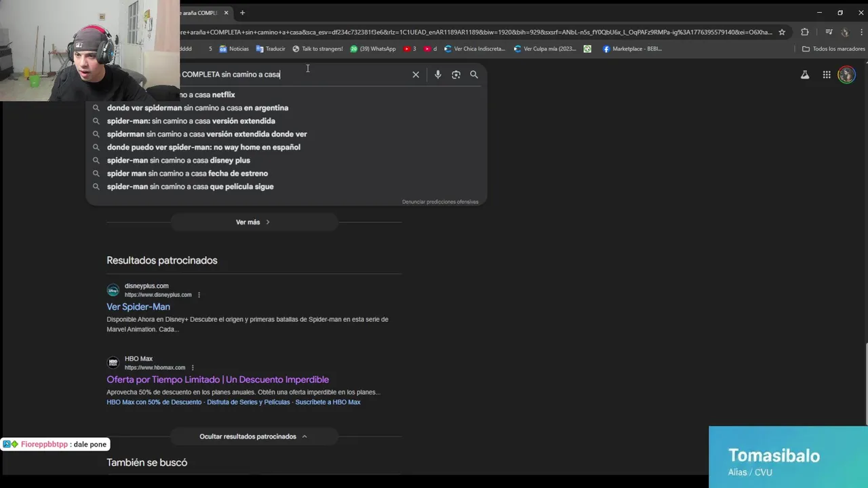Click Denunciar predicciones ofensivas link

440,202
